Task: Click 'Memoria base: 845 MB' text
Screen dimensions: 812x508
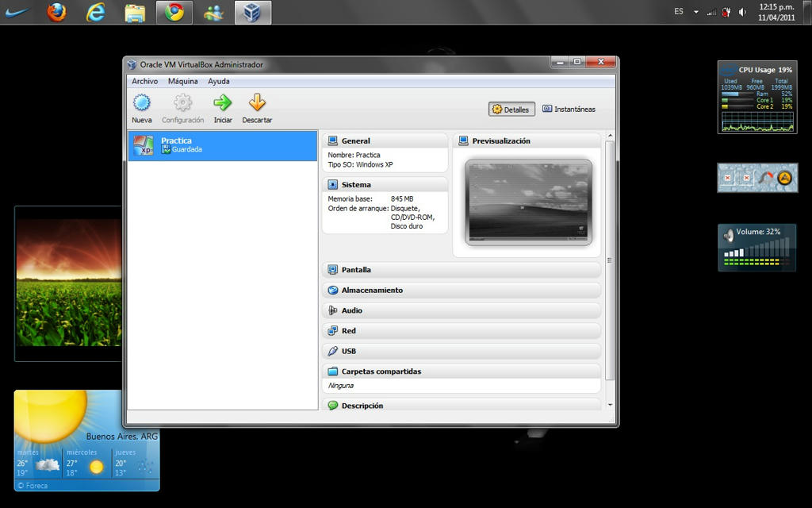Action: coord(371,199)
